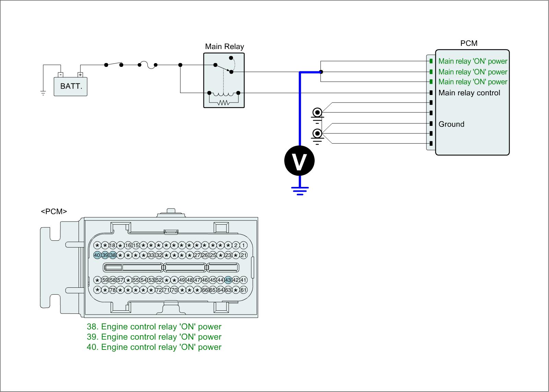549x392 pixels.
Task: Select highlighted pin 40 on PCM connector
Action: click(97, 255)
